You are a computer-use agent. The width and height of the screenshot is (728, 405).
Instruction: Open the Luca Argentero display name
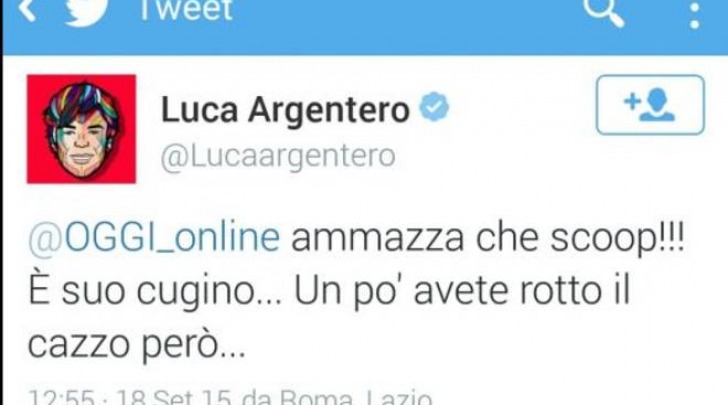point(285,111)
